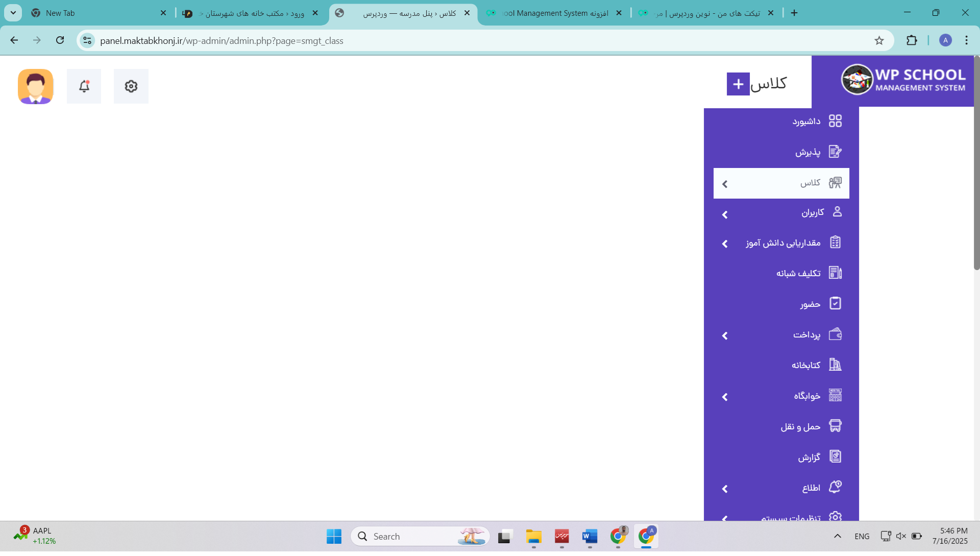Expand the کلاس submenu chevron
This screenshot has width=980, height=556.
point(725,184)
